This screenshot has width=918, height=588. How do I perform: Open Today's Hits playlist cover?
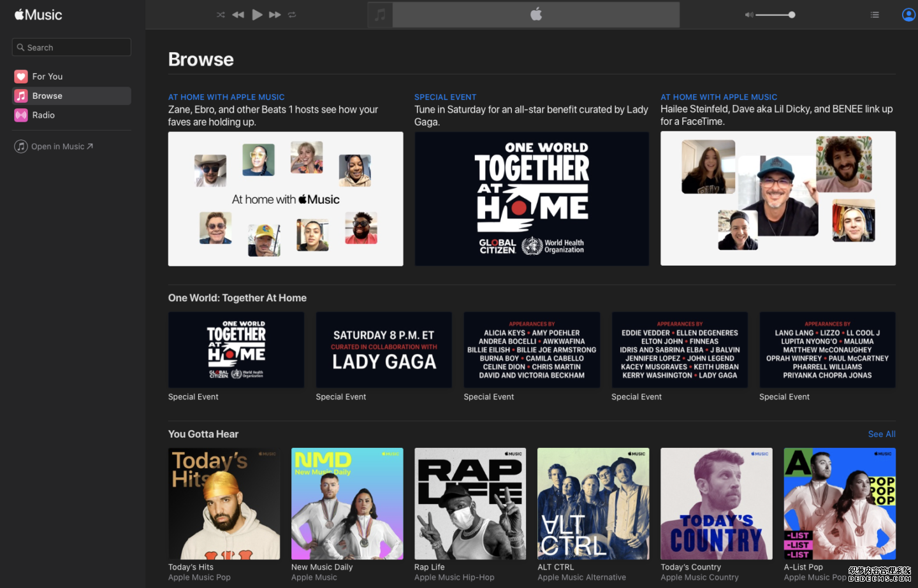point(224,503)
